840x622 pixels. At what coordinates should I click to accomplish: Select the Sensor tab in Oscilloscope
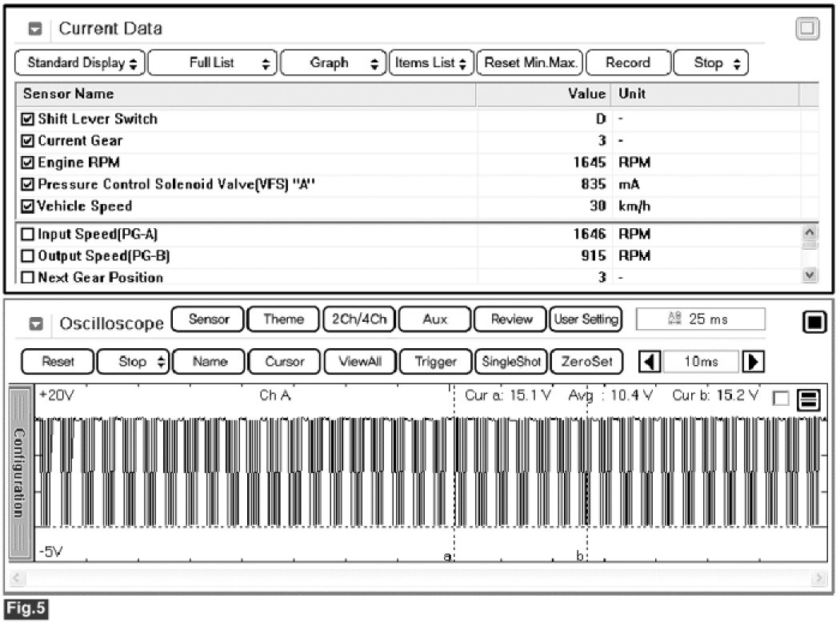[209, 319]
